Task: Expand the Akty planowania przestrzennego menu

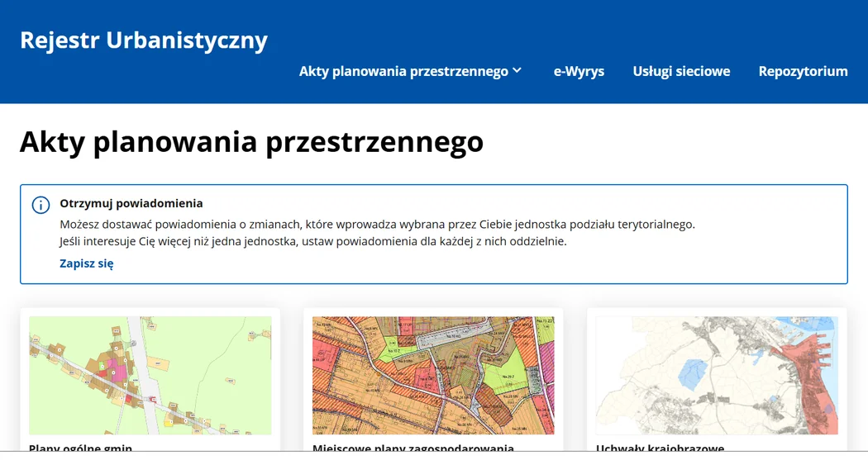Action: pyautogui.click(x=410, y=71)
